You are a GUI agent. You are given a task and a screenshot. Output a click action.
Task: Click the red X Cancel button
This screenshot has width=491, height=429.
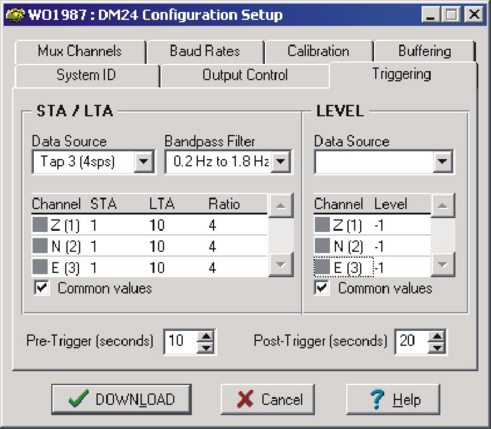point(268,399)
